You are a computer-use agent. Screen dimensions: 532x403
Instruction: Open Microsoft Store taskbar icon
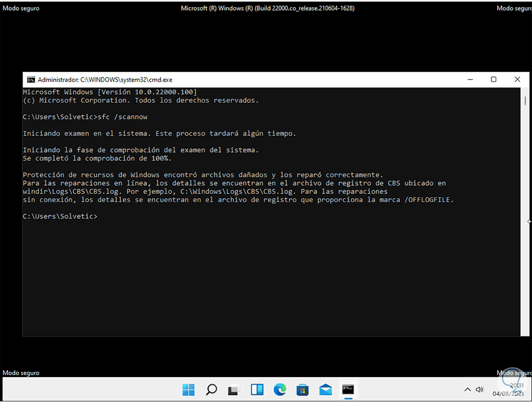pos(302,390)
